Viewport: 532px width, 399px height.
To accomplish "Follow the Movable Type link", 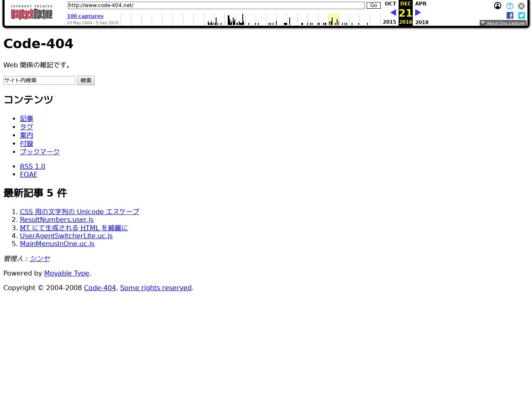I will (66, 273).
